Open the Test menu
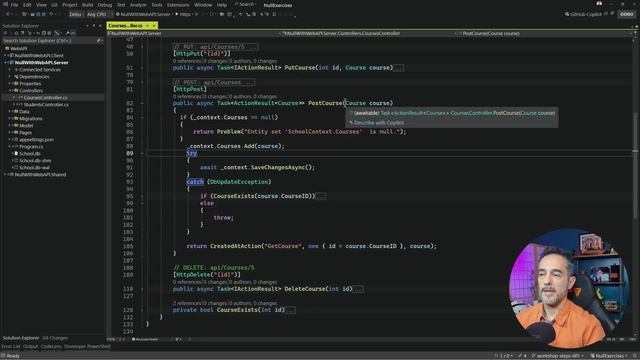 pos(121,5)
